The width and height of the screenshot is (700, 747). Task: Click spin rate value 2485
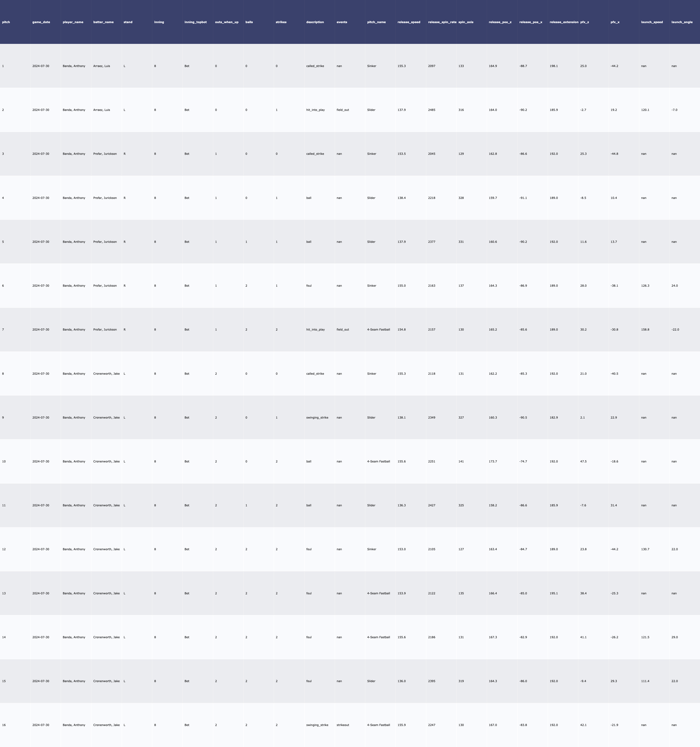coord(431,110)
